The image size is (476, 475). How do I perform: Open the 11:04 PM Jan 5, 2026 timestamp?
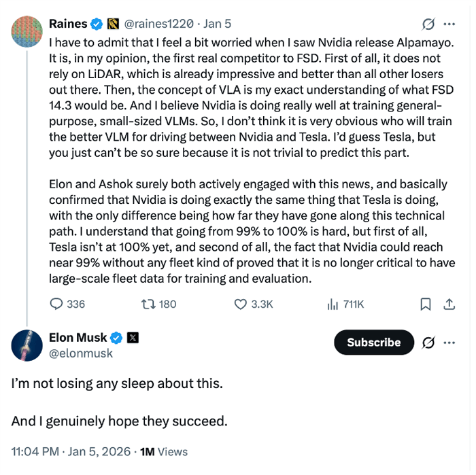70,451
